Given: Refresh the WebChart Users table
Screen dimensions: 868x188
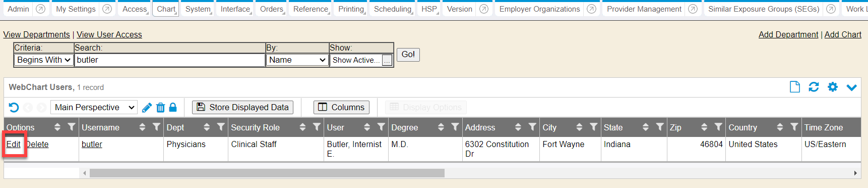Looking at the screenshot, I should (x=814, y=87).
